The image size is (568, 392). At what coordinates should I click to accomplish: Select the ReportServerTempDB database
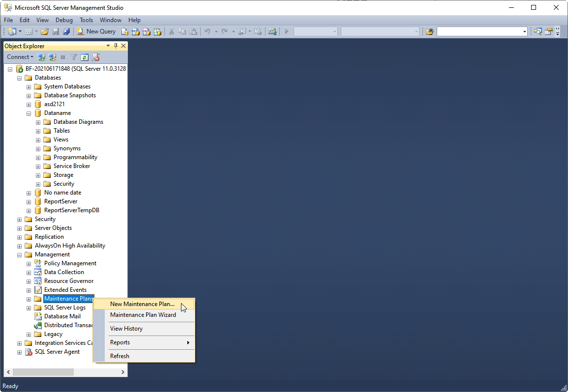tap(71, 210)
